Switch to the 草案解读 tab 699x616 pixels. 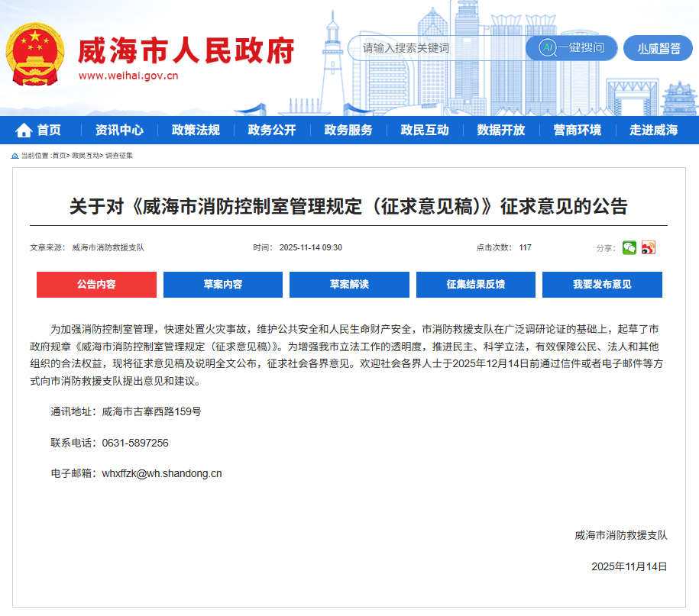348,284
